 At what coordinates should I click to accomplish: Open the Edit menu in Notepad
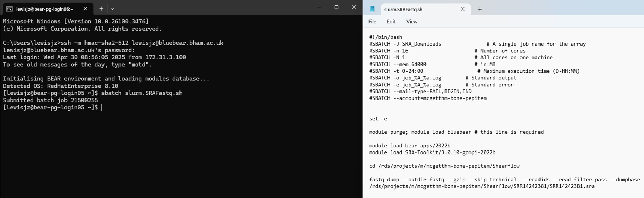click(x=391, y=22)
